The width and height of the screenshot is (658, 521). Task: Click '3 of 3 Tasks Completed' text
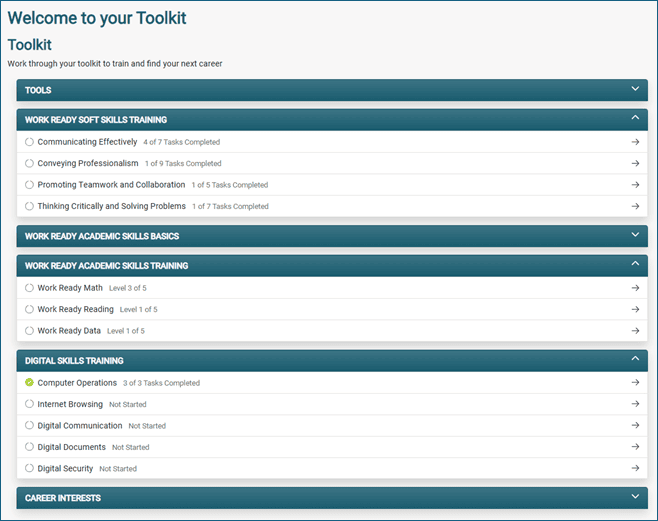point(162,383)
